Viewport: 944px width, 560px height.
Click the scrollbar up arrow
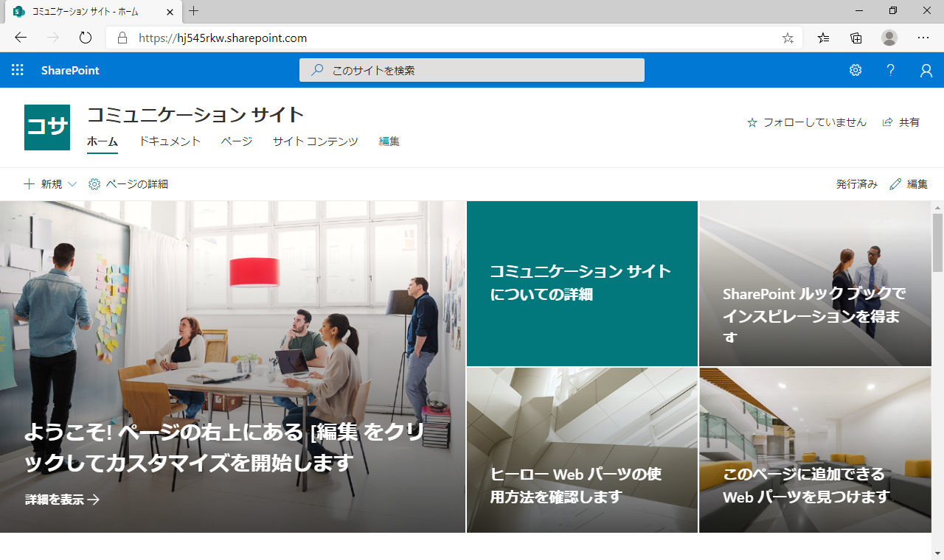938,207
